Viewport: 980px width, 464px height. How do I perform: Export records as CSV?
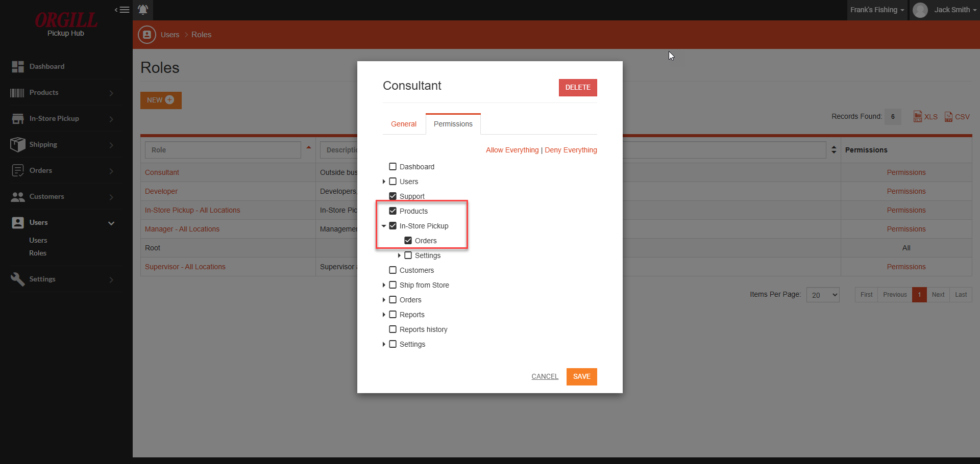tap(957, 117)
